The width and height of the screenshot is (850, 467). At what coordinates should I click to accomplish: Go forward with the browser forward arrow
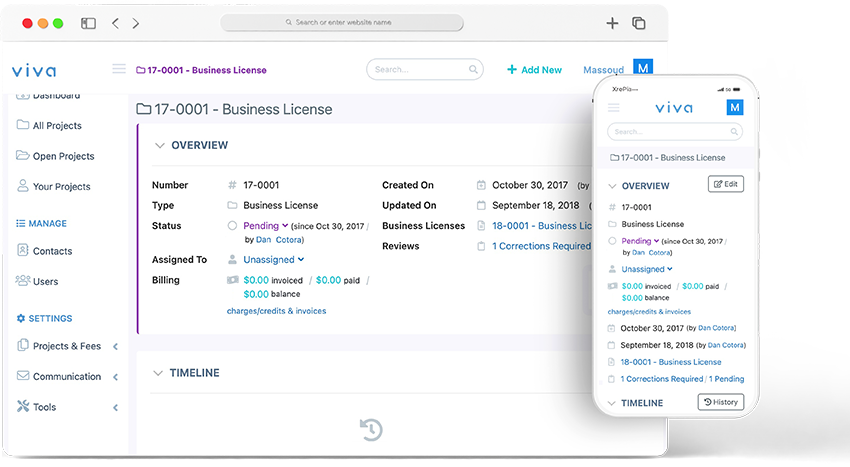point(136,23)
